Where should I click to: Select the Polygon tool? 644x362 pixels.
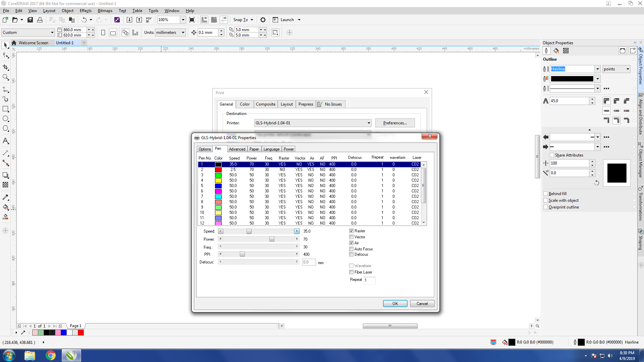tap(5, 128)
